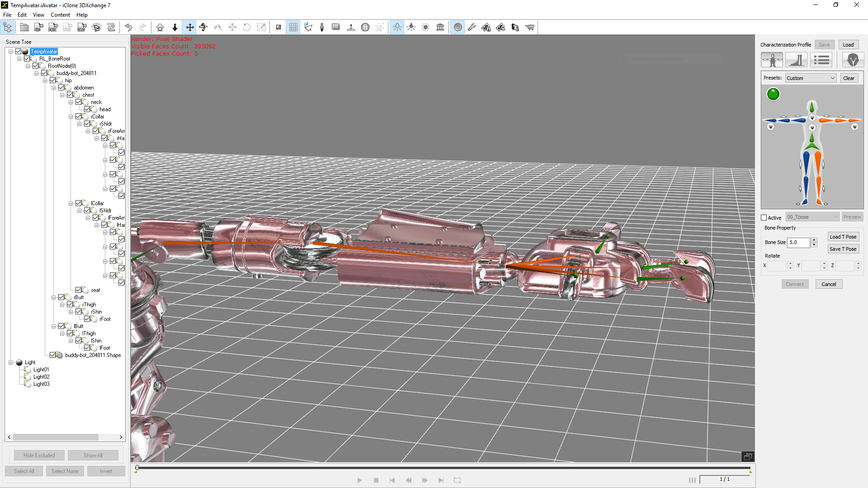This screenshot has height=488, width=868.
Task: Open the File menu
Action: click(x=7, y=15)
